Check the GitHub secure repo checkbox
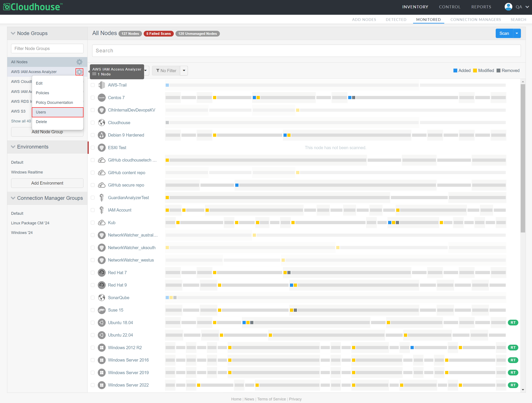The height and width of the screenshot is (403, 532). [x=93, y=185]
